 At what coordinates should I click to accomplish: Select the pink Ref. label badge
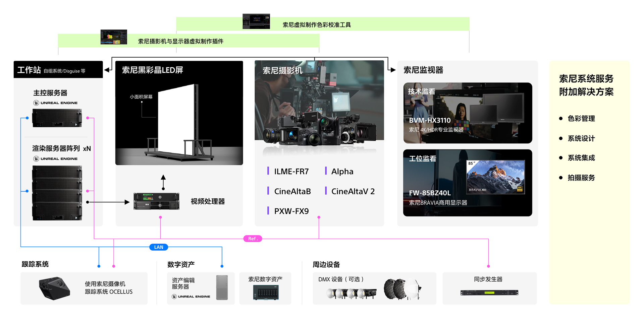[253, 239]
